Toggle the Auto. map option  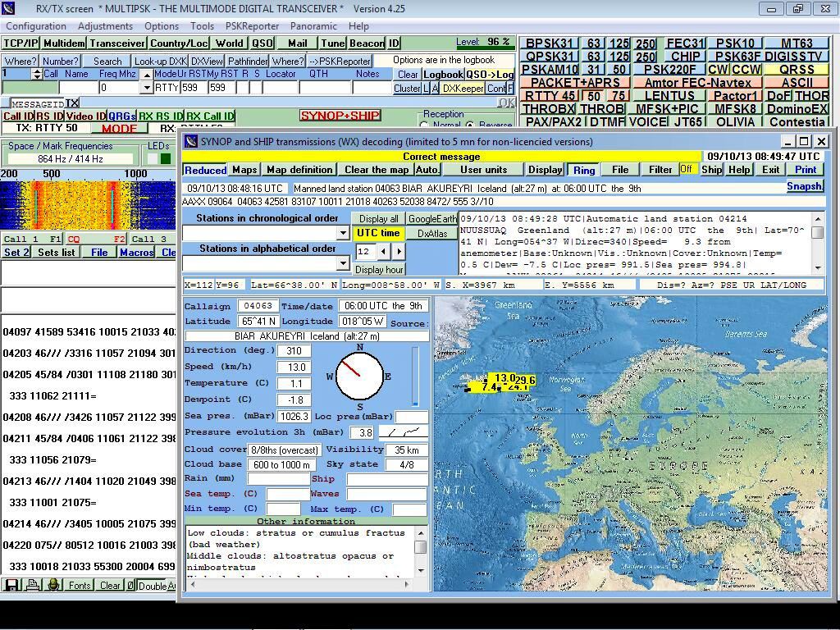[427, 170]
